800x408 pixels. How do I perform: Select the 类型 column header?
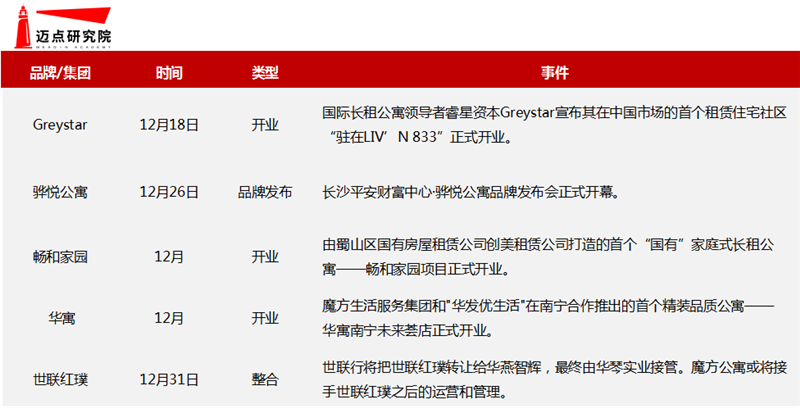coord(265,74)
